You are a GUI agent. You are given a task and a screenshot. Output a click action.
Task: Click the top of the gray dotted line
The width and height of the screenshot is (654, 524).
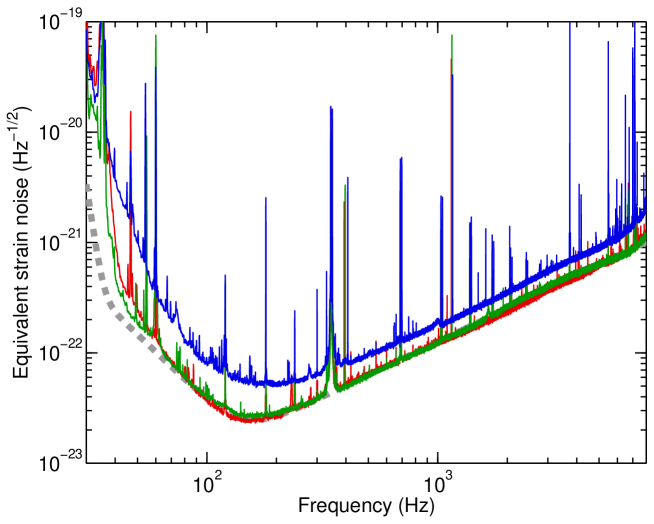click(88, 186)
